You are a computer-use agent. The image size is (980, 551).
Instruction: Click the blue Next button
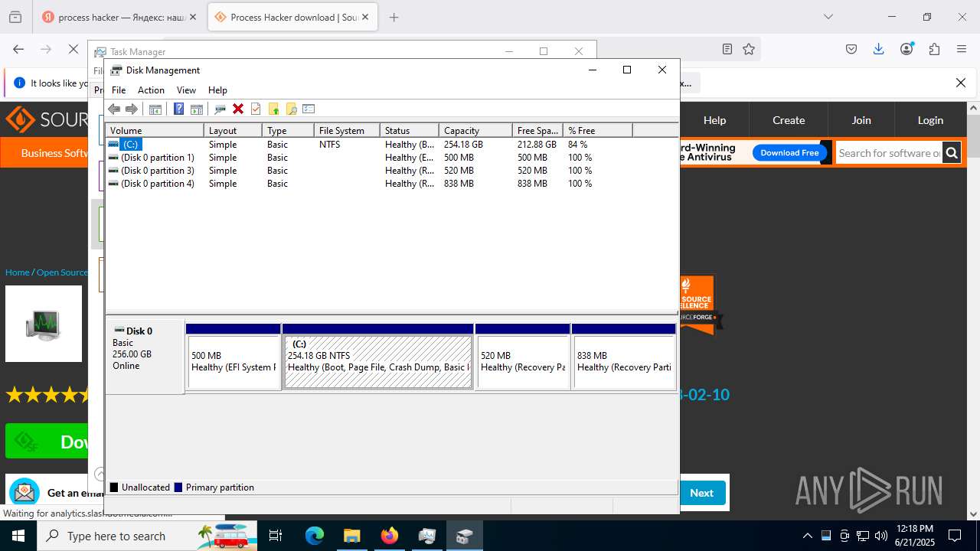coord(702,493)
